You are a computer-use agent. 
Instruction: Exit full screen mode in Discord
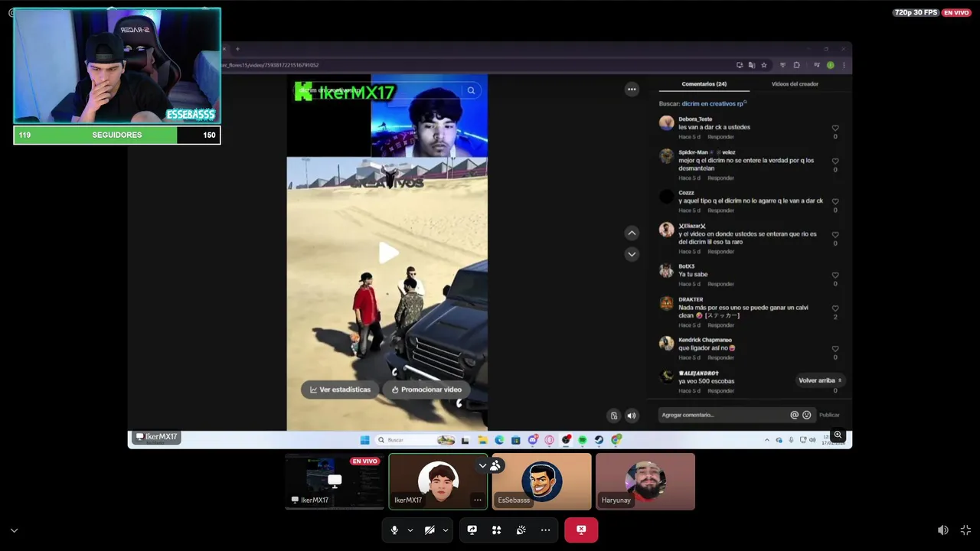coord(965,530)
